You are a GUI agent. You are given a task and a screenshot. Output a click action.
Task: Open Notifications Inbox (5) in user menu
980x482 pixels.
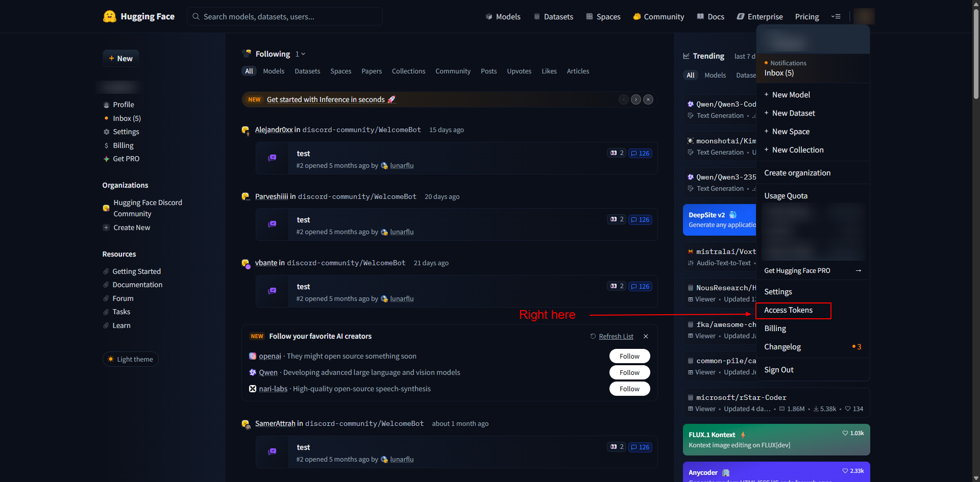coord(813,68)
